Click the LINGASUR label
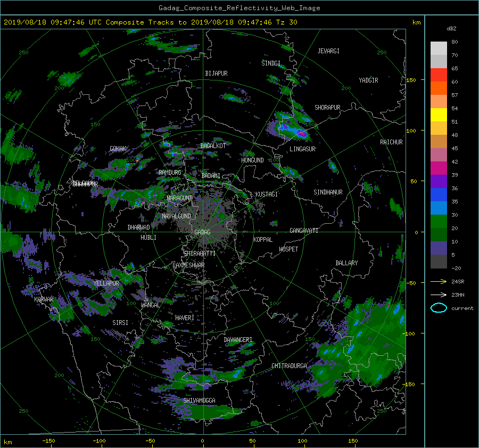Viewport: 479px width, 448px height. pos(302,149)
